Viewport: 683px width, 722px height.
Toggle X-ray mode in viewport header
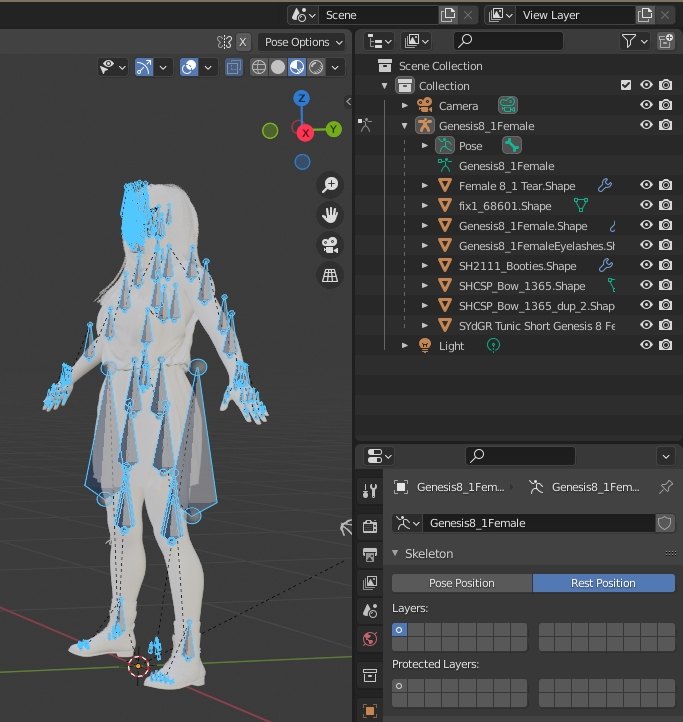pyautogui.click(x=233, y=68)
